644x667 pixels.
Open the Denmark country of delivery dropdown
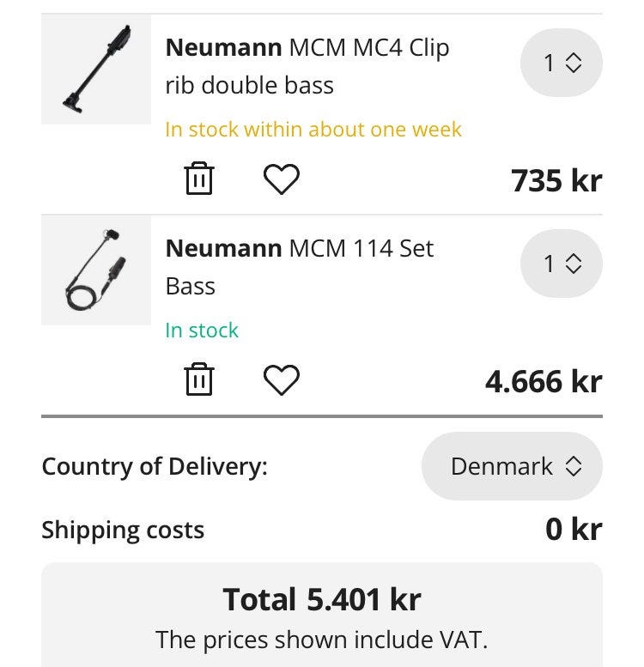click(512, 466)
